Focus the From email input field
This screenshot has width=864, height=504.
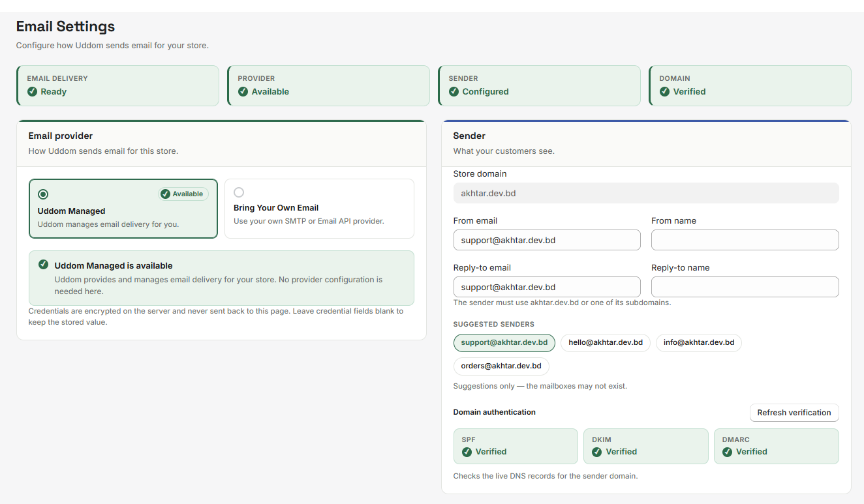coord(547,240)
